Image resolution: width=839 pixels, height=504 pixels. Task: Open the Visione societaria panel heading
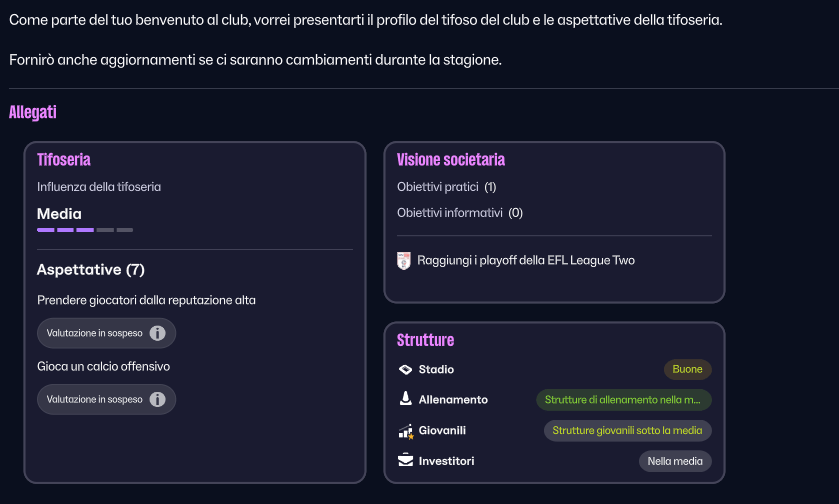450,160
